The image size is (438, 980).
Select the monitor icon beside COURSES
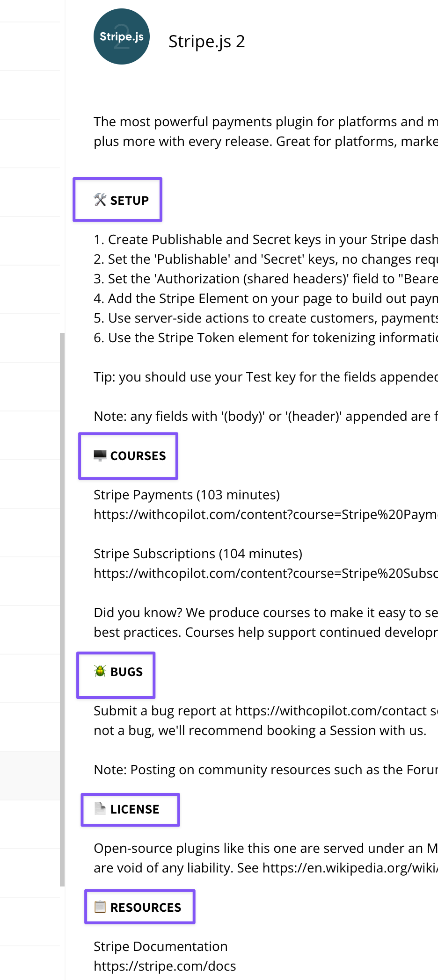coord(100,454)
